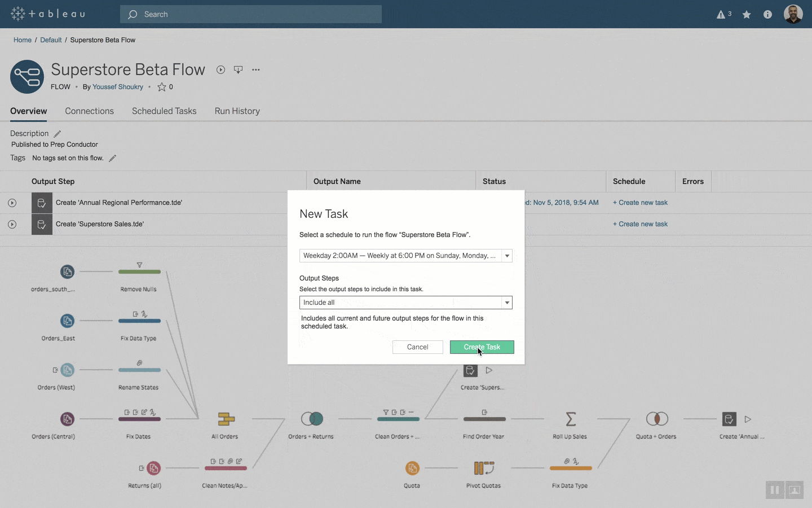Image resolution: width=812 pixels, height=508 pixels.
Task: Open the presentation icon beside the flow title
Action: [x=238, y=69]
